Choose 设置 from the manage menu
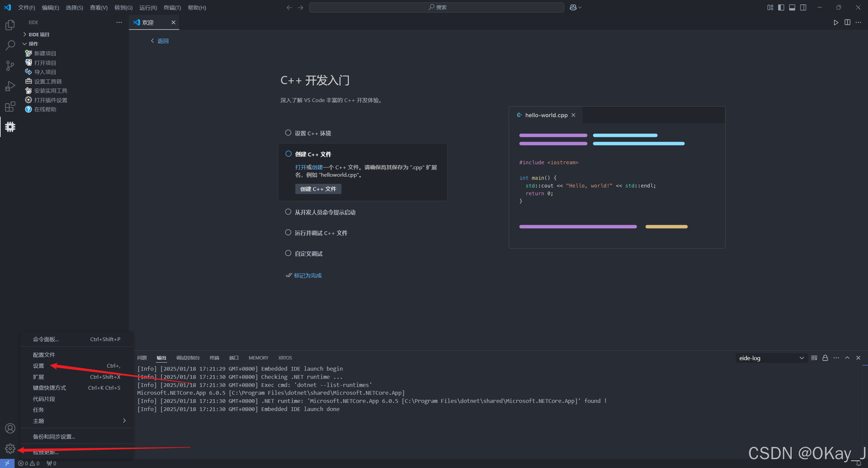868x468 pixels. tap(39, 366)
